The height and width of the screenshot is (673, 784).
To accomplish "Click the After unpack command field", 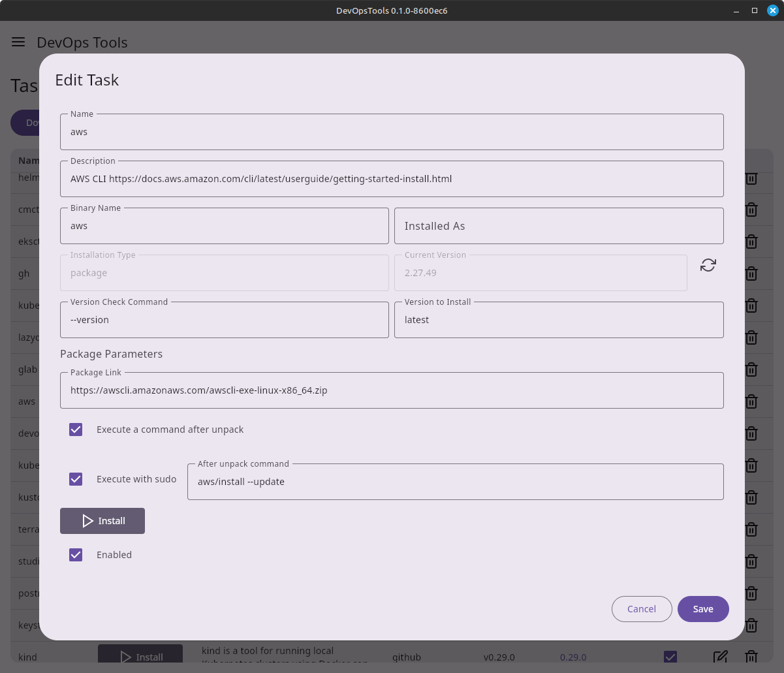I will (x=455, y=482).
